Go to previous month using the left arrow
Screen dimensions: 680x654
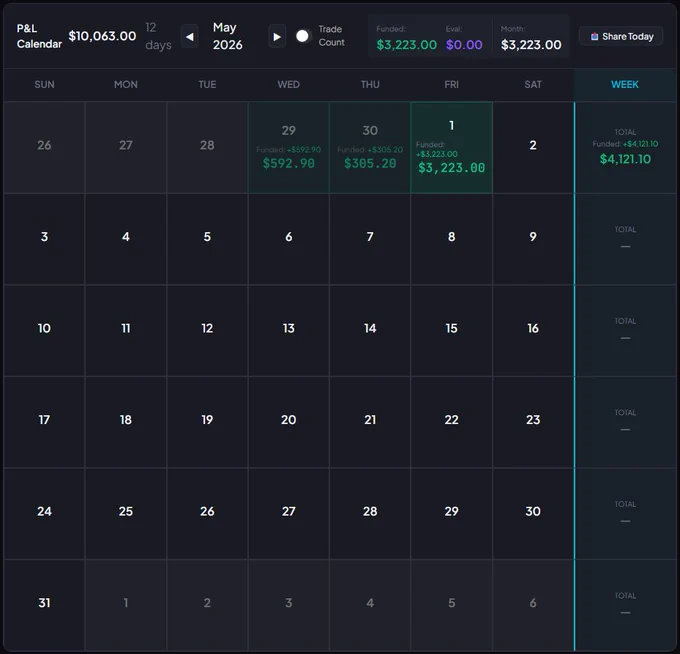click(x=190, y=37)
